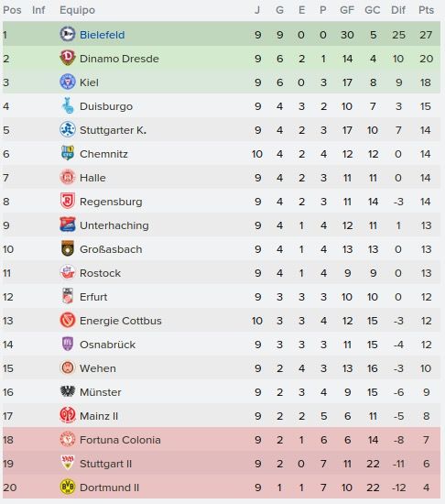This screenshot has width=445, height=504.
Task: Select the Großasbach row in standings
Action: click(222, 248)
